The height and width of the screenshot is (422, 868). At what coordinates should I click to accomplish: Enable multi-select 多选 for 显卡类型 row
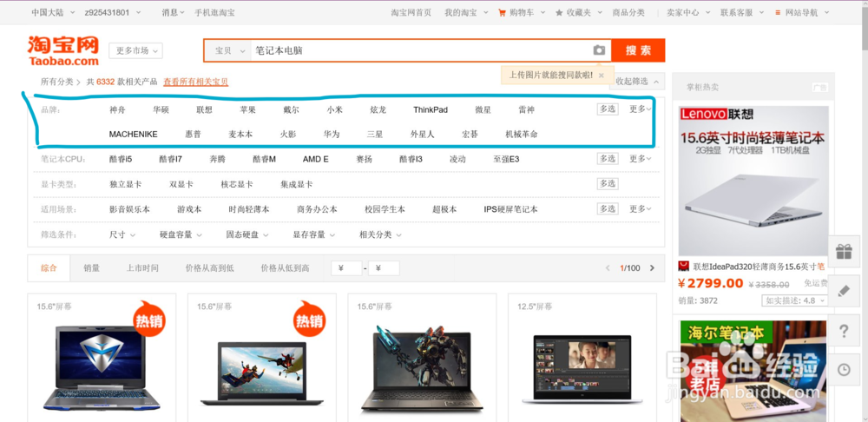pos(608,183)
